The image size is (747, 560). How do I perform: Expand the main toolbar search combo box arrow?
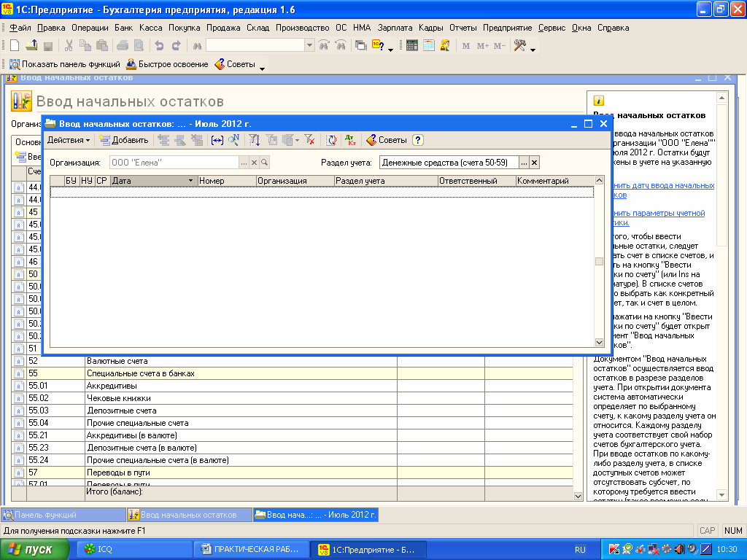pyautogui.click(x=309, y=46)
